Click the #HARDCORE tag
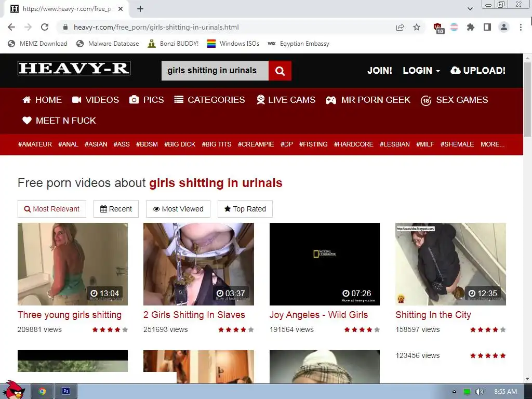The image size is (532, 399). click(353, 144)
